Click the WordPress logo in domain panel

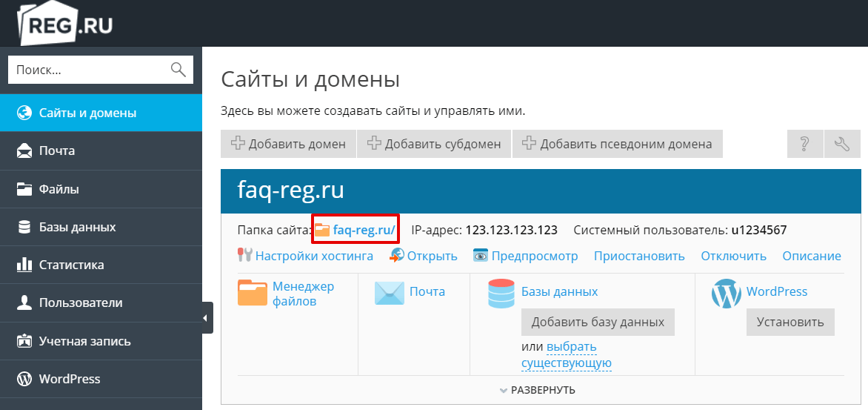[726, 293]
